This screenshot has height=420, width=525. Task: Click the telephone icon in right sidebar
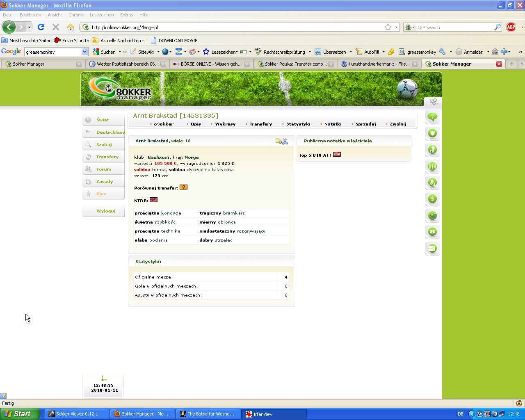click(432, 232)
